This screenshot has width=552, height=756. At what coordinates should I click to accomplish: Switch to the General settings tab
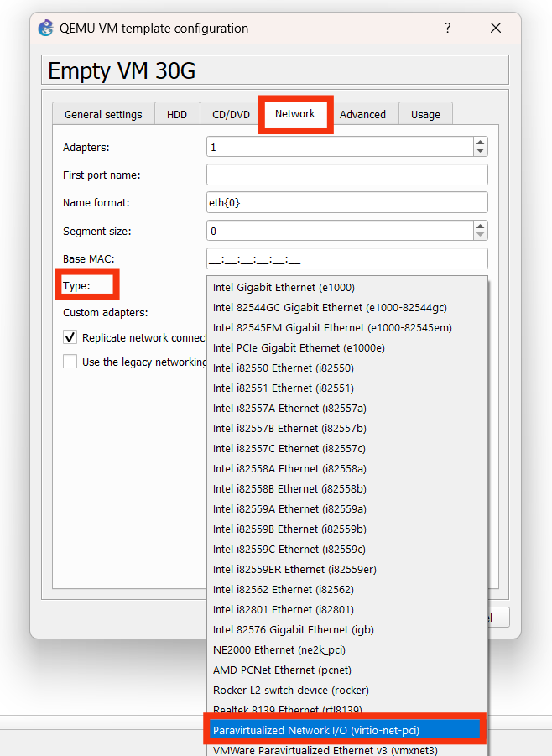point(103,114)
